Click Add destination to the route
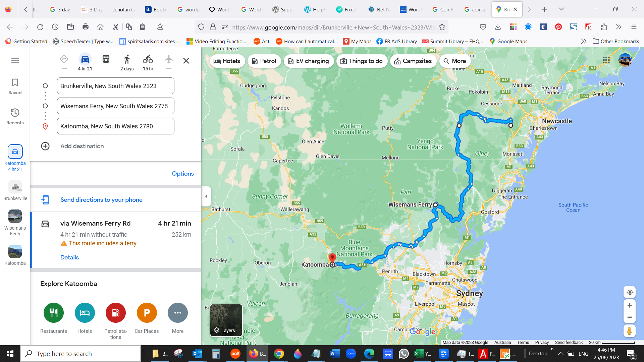 coord(82,146)
